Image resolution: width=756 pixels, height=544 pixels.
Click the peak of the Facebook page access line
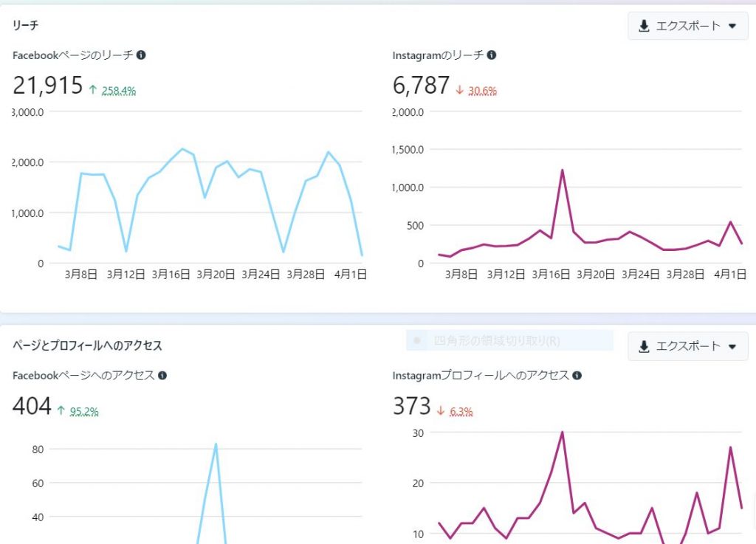click(216, 444)
